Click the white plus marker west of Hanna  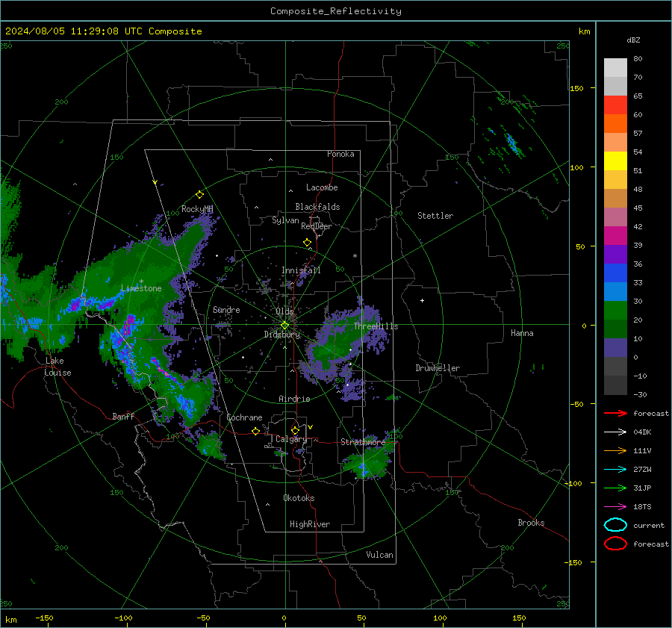point(422,300)
